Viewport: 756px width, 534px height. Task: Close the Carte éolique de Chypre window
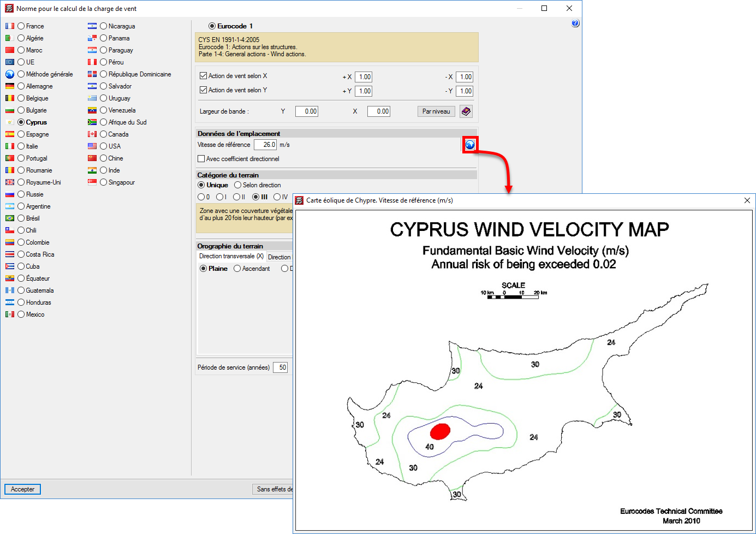click(747, 200)
